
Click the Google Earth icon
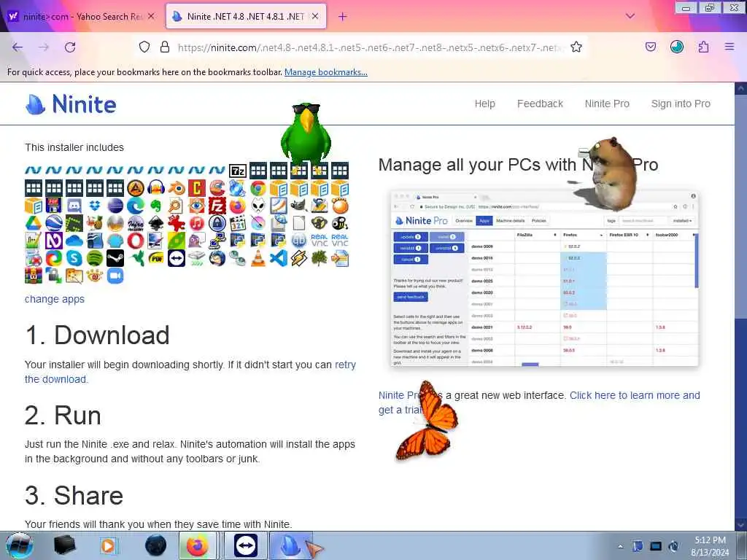point(53,223)
